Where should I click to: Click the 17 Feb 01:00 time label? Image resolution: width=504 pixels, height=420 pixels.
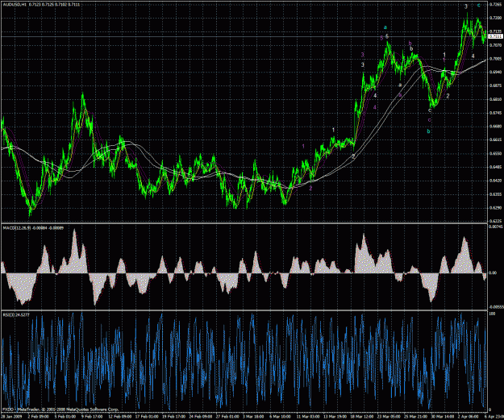coord(146,417)
